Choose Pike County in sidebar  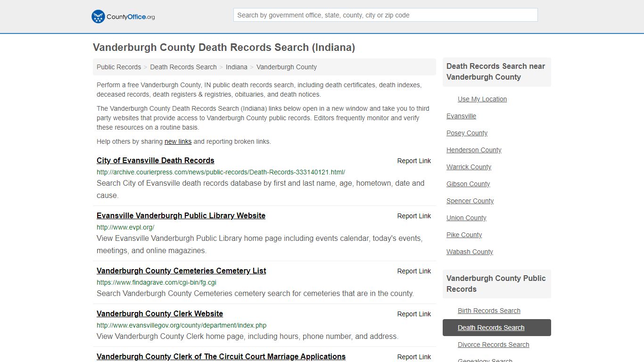pos(464,235)
